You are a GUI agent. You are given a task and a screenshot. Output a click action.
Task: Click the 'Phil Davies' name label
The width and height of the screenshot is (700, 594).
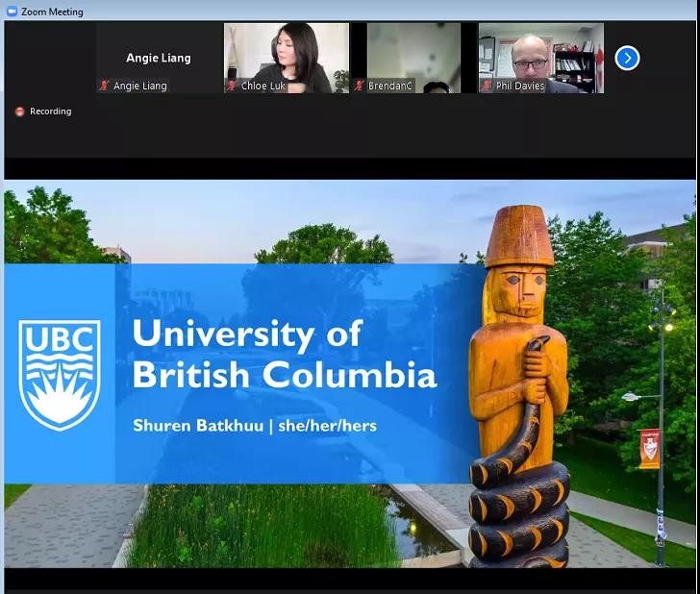pos(520,86)
